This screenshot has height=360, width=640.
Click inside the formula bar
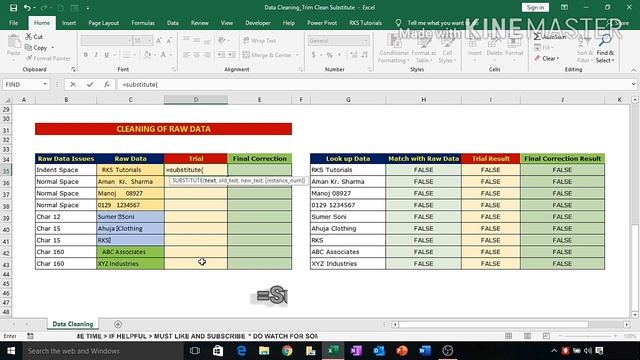point(373,84)
